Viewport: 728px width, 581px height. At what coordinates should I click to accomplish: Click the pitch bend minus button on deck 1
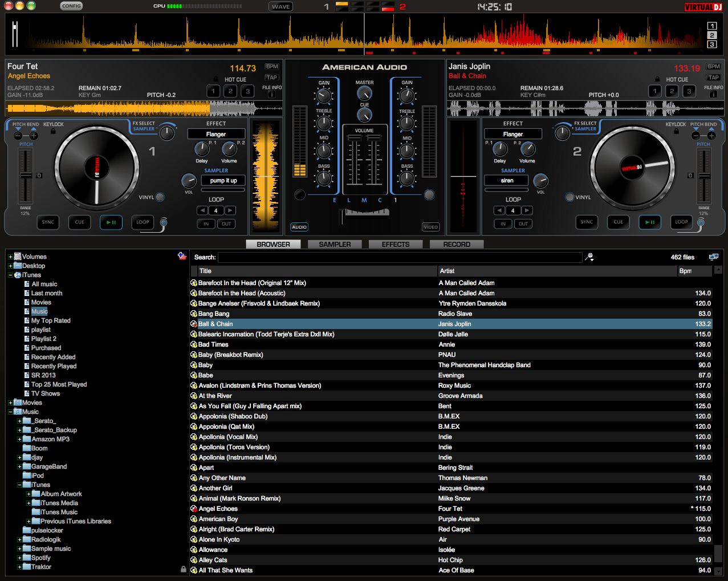(x=18, y=136)
